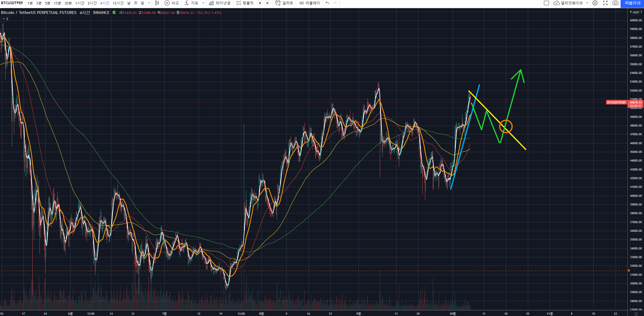Switch to the 1시간 timeframe

tap(80, 3)
